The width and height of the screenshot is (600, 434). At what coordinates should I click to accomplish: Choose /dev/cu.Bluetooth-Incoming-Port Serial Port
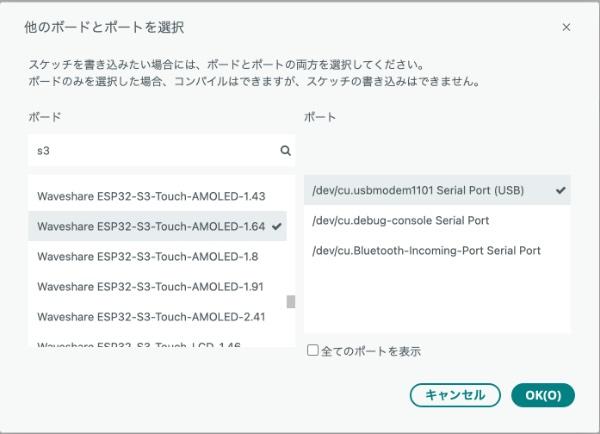pyautogui.click(x=437, y=251)
